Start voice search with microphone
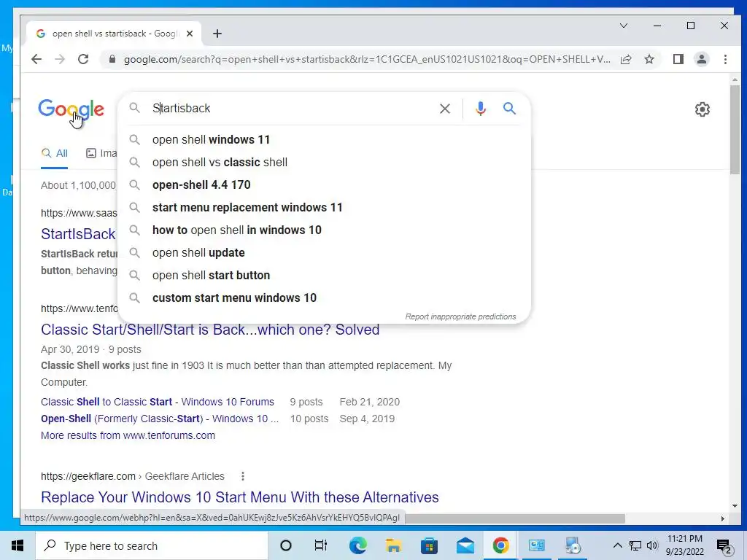 (x=481, y=109)
